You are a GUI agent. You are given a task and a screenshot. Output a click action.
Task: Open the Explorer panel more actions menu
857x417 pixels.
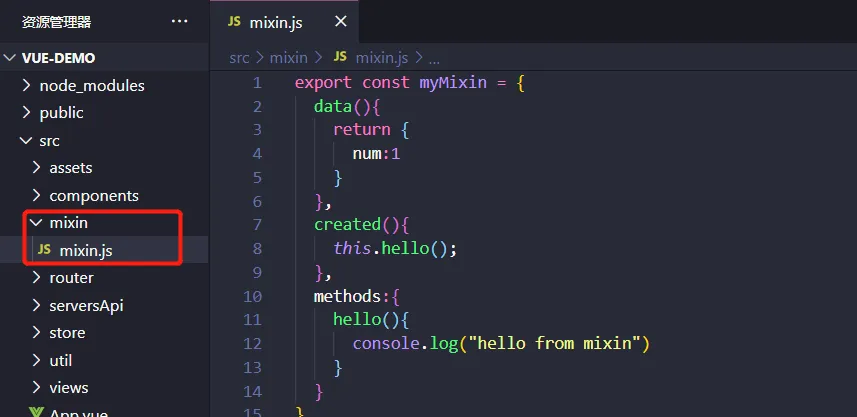[x=179, y=22]
